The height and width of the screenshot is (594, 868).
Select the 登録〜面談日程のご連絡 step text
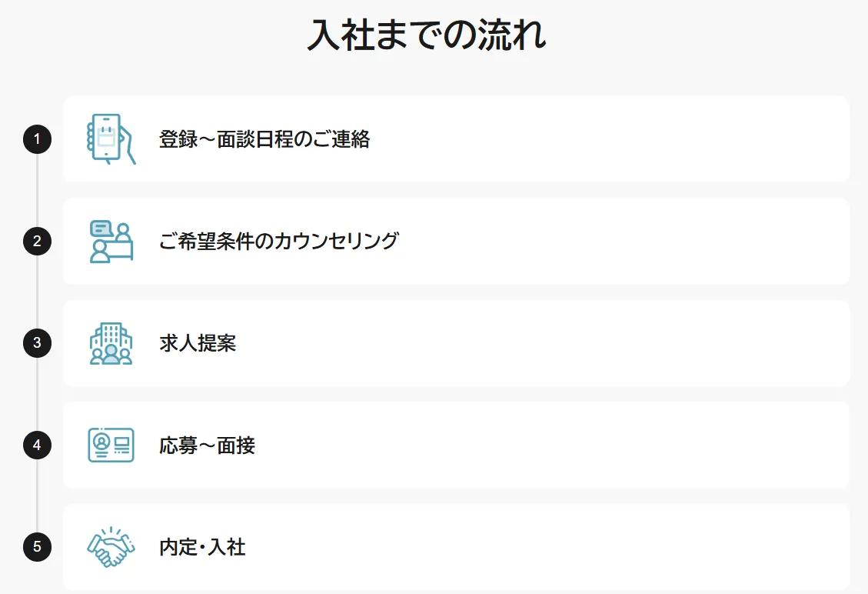point(264,139)
